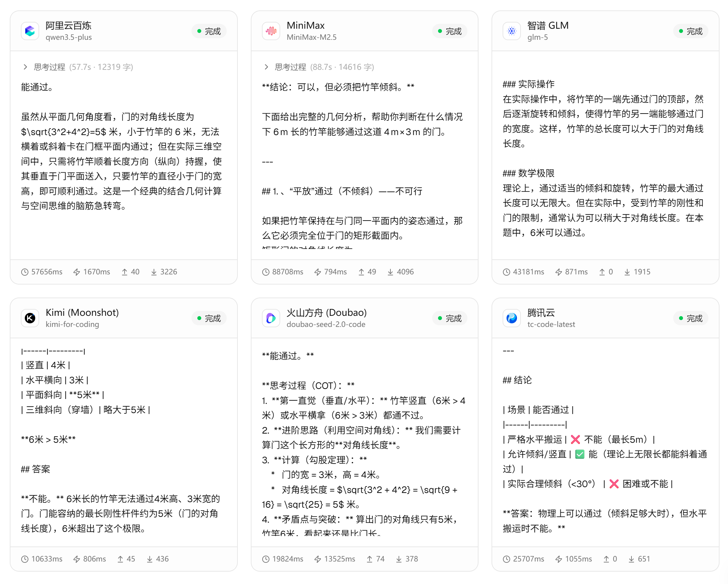This screenshot has width=728, height=584.
Task: Click the 19824ms latency stat on Doubao
Action: pos(287,559)
